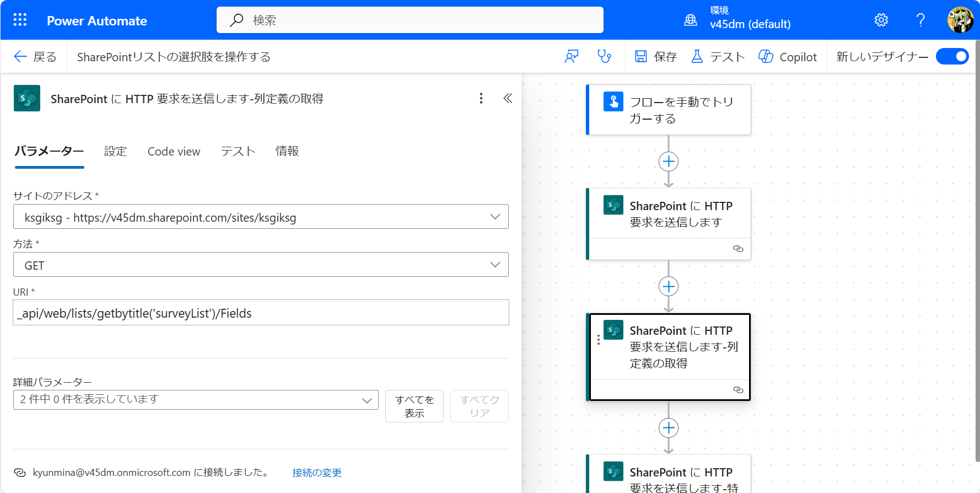Screen dimensions: 980x493
Task: Go back with 戻る button
Action: click(35, 57)
